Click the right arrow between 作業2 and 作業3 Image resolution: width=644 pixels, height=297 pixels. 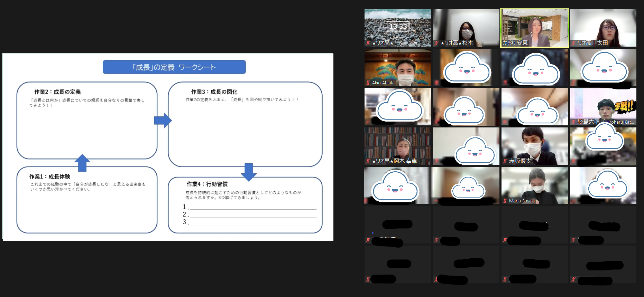click(x=163, y=121)
